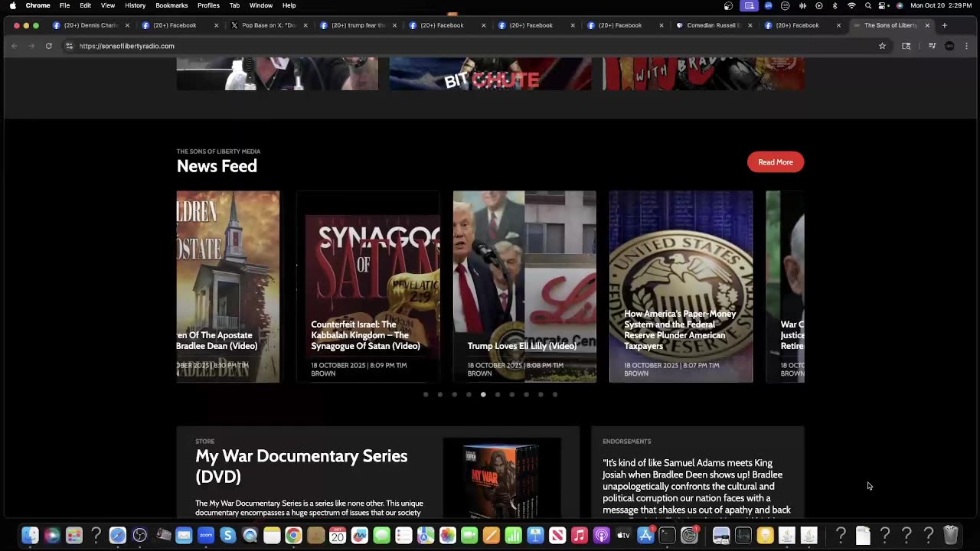View site information icon beside the URL
This screenshot has width=980, height=551.
[69, 46]
